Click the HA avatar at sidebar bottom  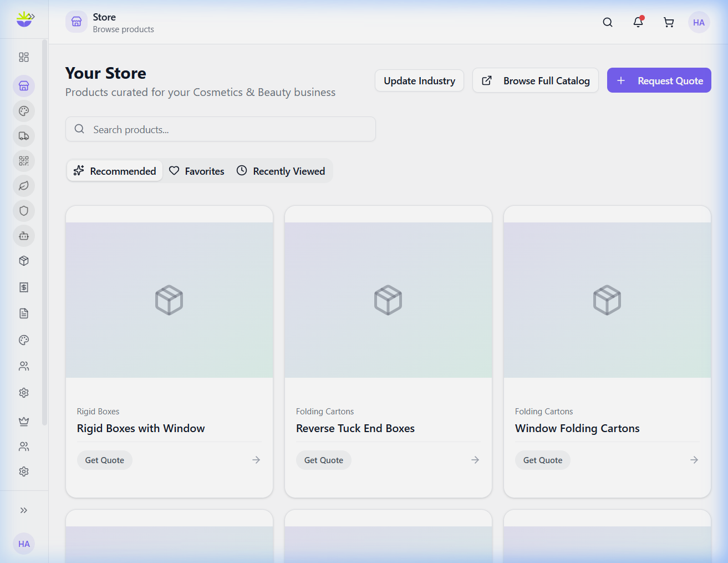[24, 544]
